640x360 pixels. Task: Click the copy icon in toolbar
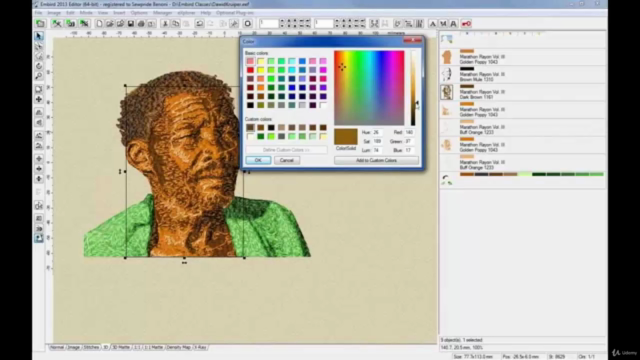[x=175, y=24]
